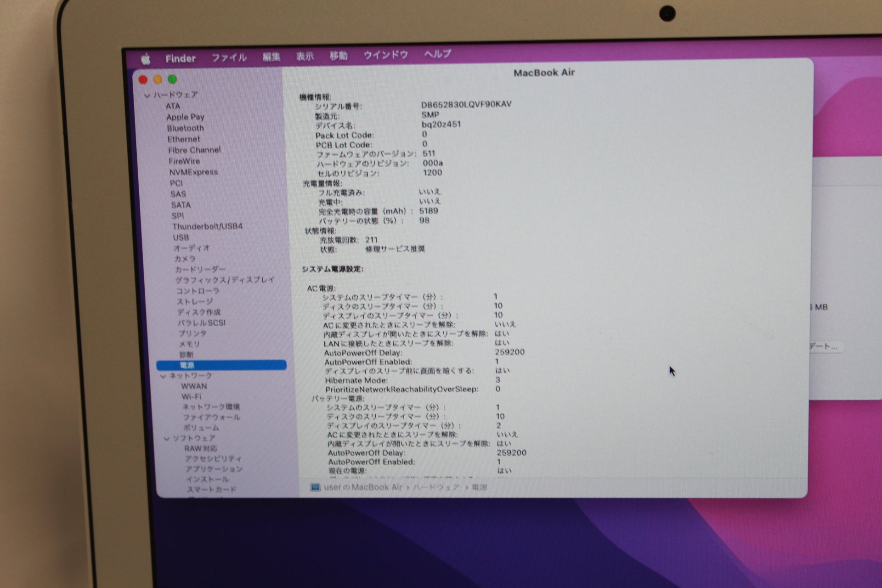Collapse the ソフトウェア section
The height and width of the screenshot is (588, 882).
(x=167, y=439)
